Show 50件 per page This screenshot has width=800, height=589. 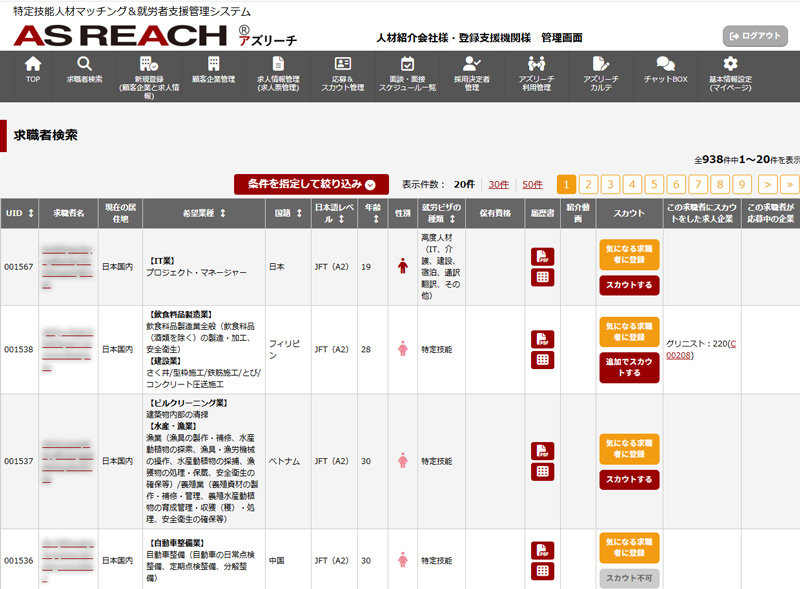pyautogui.click(x=532, y=184)
